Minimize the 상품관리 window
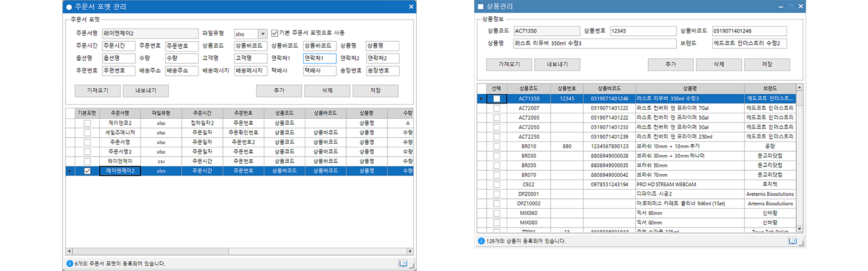This screenshot has height=271, width=868. point(781,7)
